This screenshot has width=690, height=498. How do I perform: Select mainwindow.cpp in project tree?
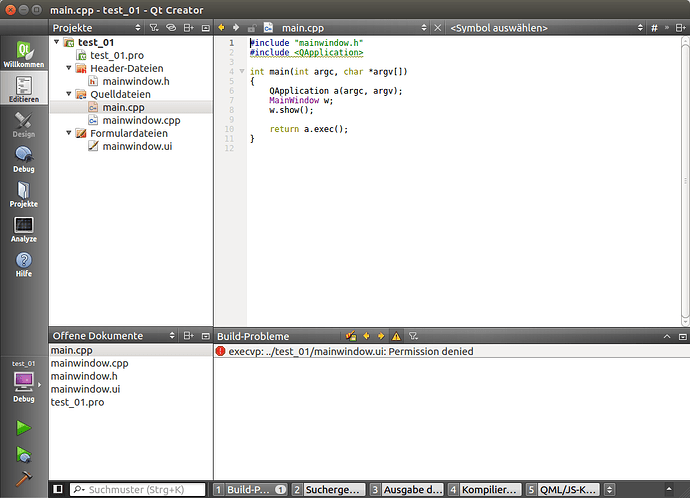click(x=141, y=120)
